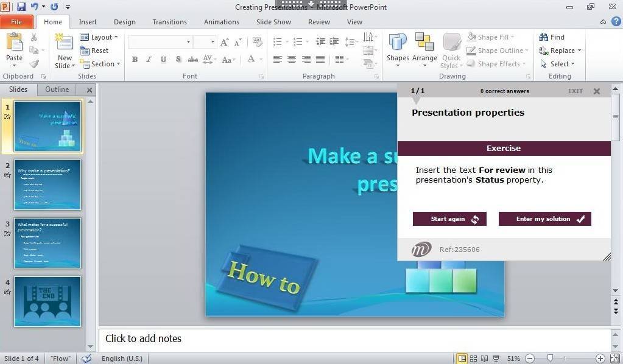Click the Save icon in quick access toolbar
The height and width of the screenshot is (364, 623).
pyautogui.click(x=22, y=7)
